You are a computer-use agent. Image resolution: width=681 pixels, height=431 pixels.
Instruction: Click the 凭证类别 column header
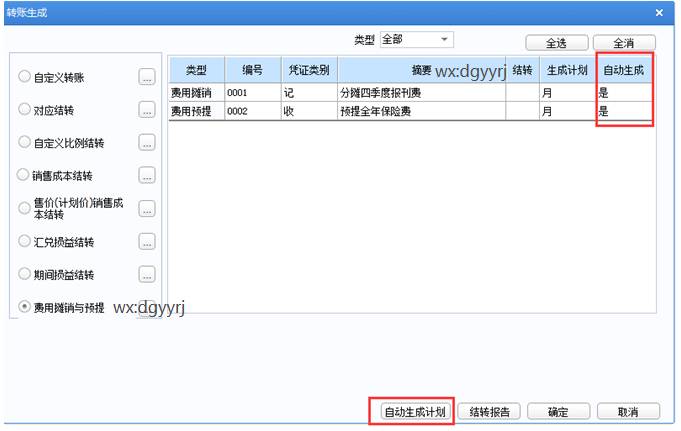[x=309, y=70]
